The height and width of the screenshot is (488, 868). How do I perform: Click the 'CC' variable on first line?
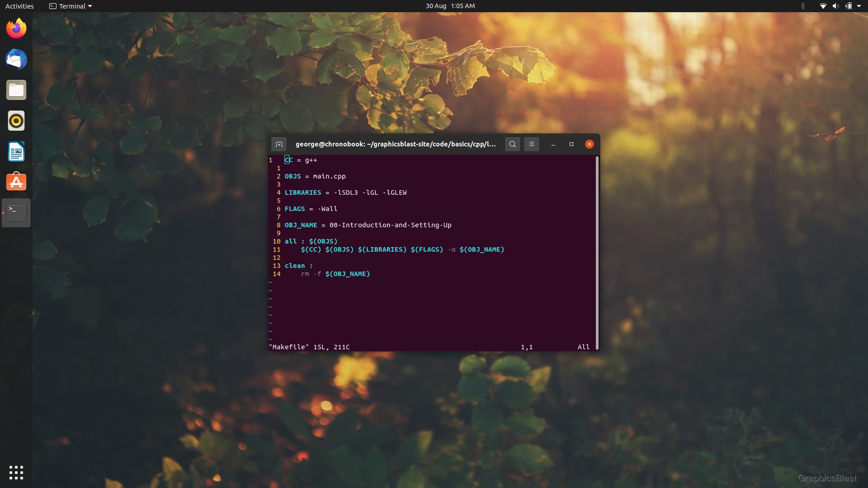[288, 160]
